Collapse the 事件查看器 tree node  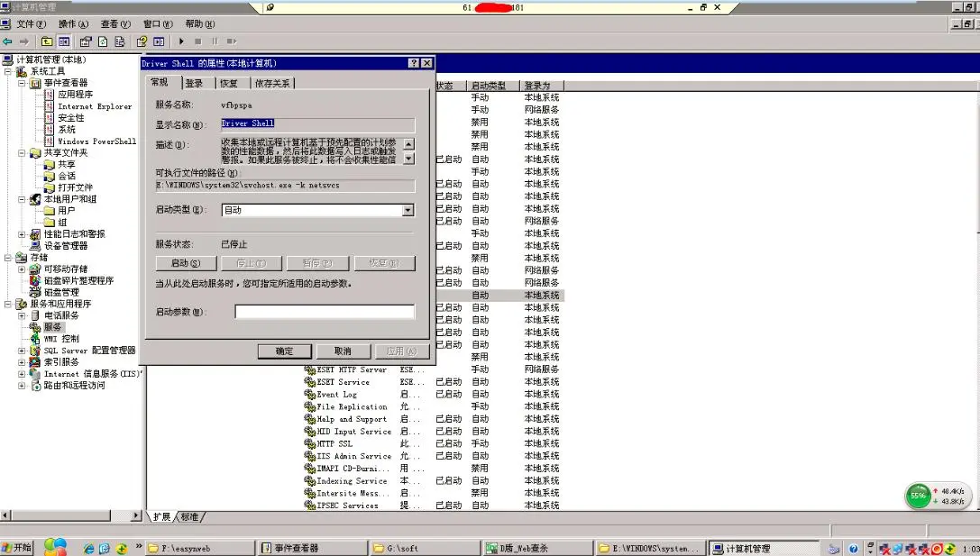tap(22, 83)
